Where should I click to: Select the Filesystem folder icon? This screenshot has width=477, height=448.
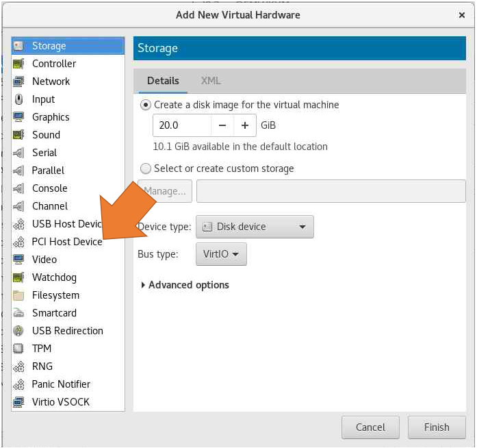coord(19,295)
